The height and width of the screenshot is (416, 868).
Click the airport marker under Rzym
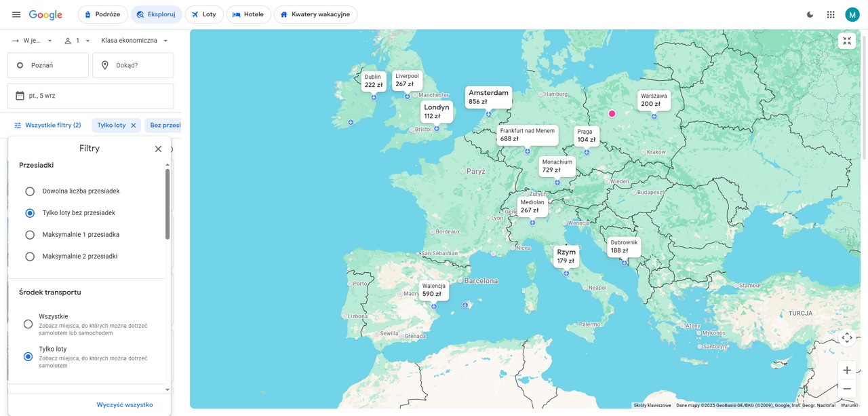tap(566, 273)
